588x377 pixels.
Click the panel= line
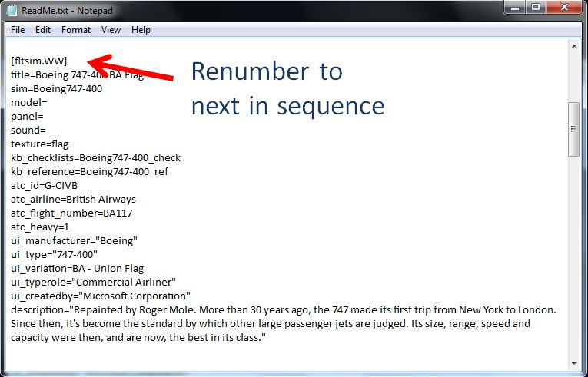coord(27,116)
